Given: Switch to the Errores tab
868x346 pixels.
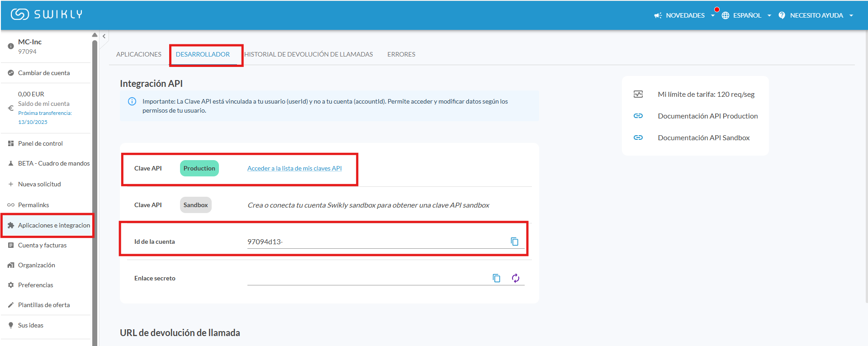Looking at the screenshot, I should pos(401,54).
